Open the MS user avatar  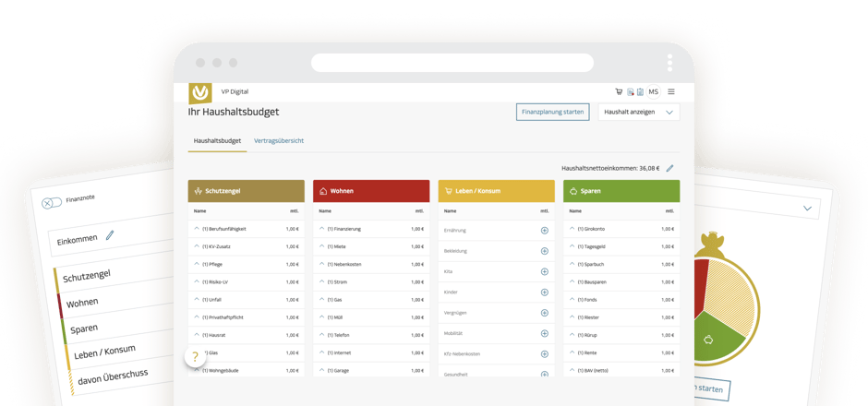654,92
